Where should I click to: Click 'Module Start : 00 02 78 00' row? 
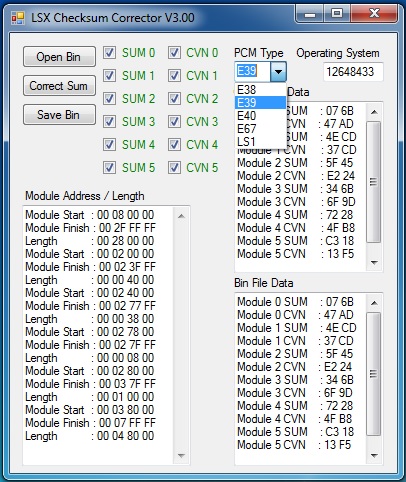point(90,332)
